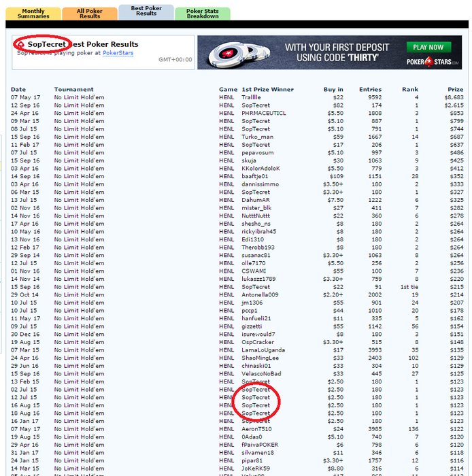Select the 12 Sep 16 date cell

tap(25, 105)
